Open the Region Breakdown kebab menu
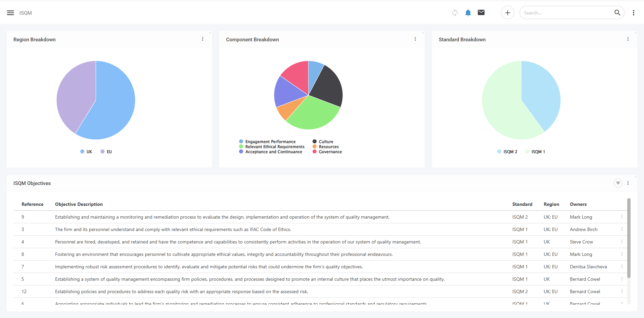Viewport: 644px width, 318px height. tap(202, 39)
